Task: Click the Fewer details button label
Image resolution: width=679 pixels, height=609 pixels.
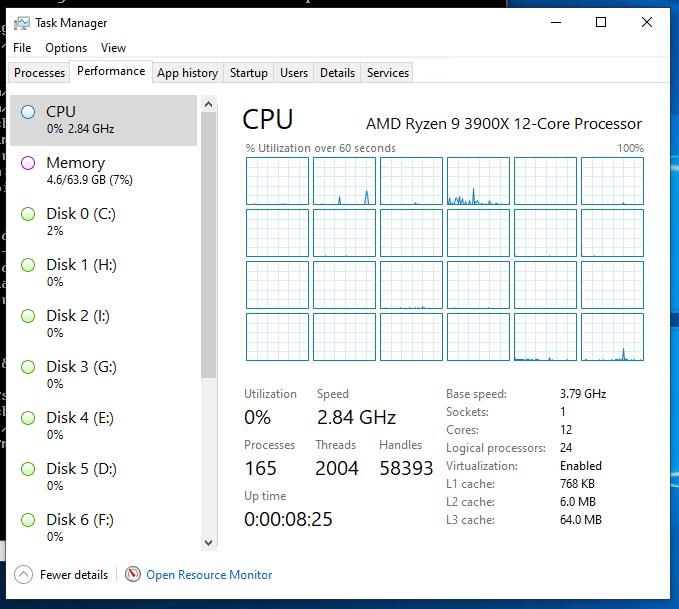Action: pos(74,575)
